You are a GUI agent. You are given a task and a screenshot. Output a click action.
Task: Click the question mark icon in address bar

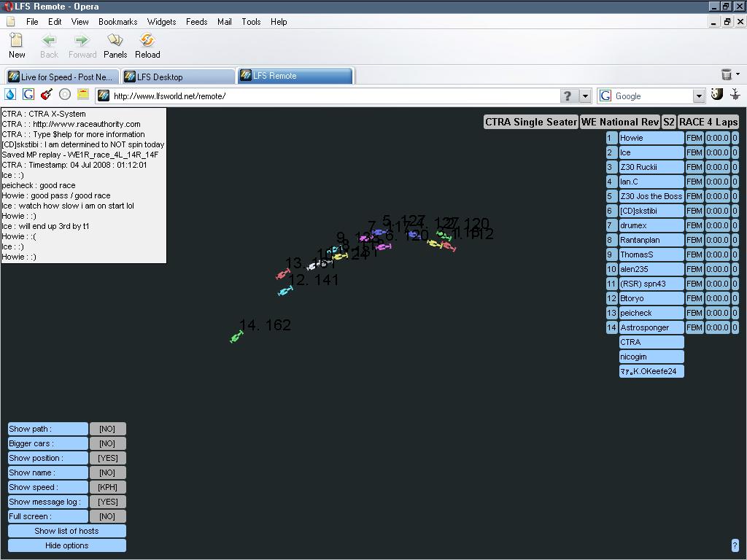(568, 96)
